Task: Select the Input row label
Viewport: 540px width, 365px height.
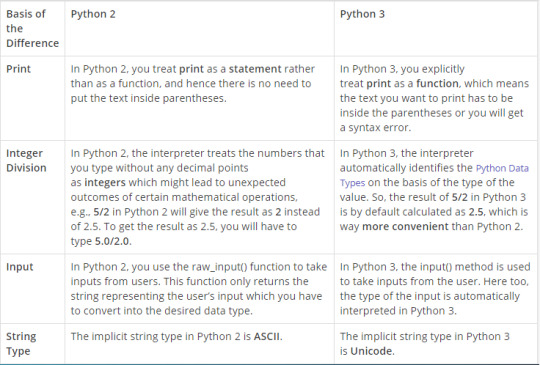Action: (x=20, y=267)
